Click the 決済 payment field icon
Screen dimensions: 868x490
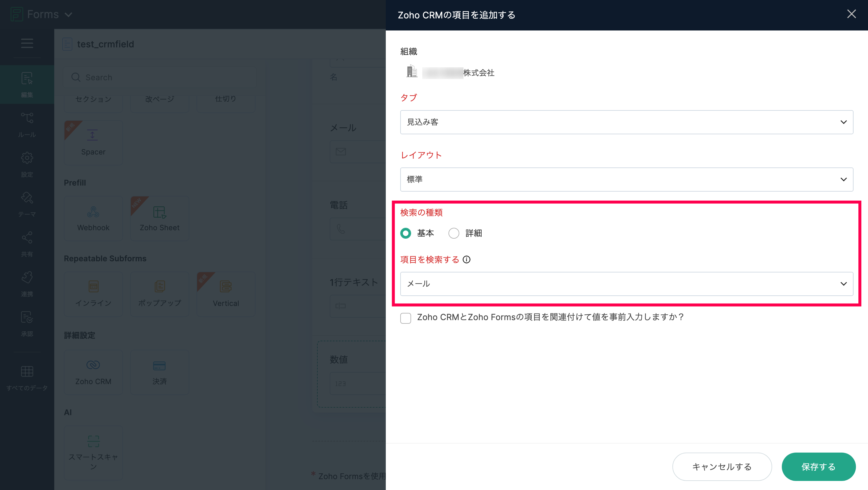click(159, 366)
